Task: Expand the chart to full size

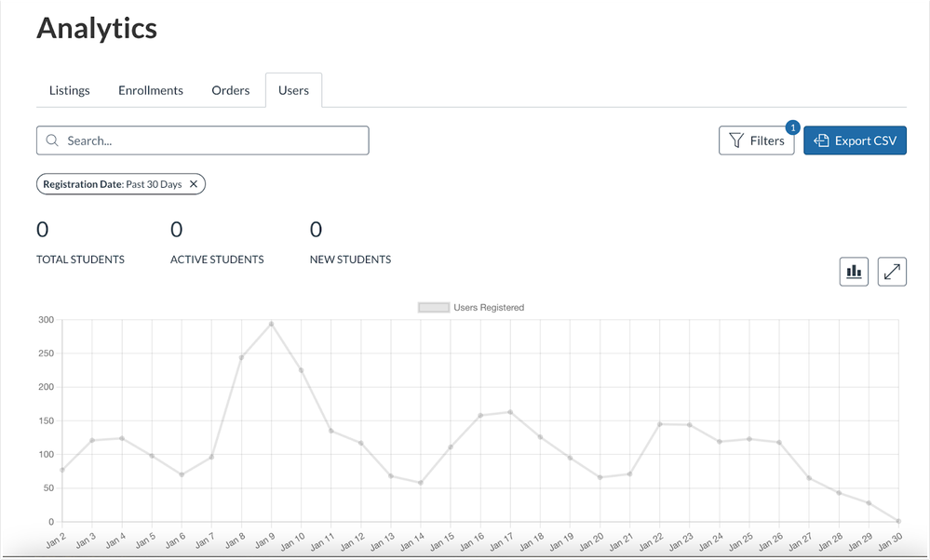Action: (892, 272)
